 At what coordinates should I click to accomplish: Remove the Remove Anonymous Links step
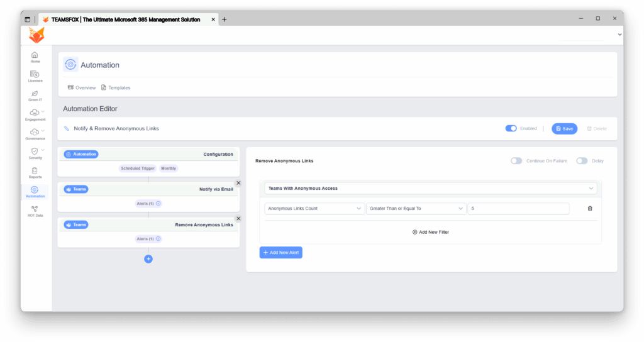click(x=238, y=218)
